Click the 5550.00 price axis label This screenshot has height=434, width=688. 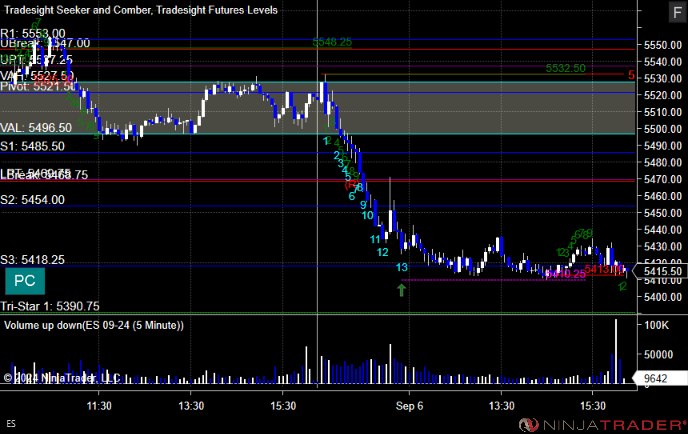pyautogui.click(x=663, y=45)
